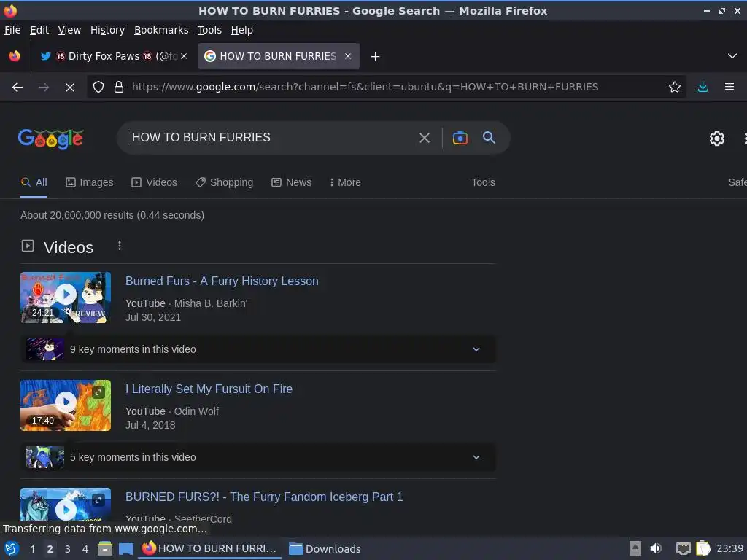Open I Literally Set My Fursuit On Fire
Image resolution: width=747 pixels, height=560 pixels.
(209, 389)
